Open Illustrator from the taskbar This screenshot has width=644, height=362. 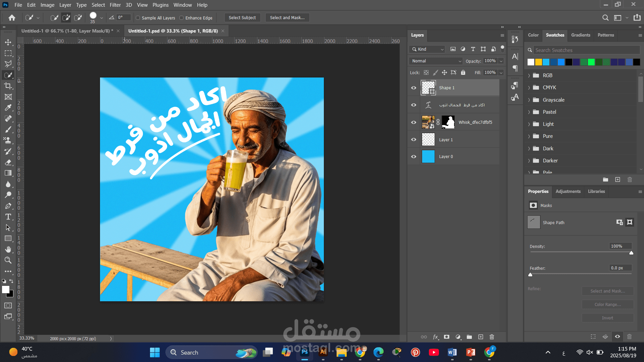coord(323,352)
